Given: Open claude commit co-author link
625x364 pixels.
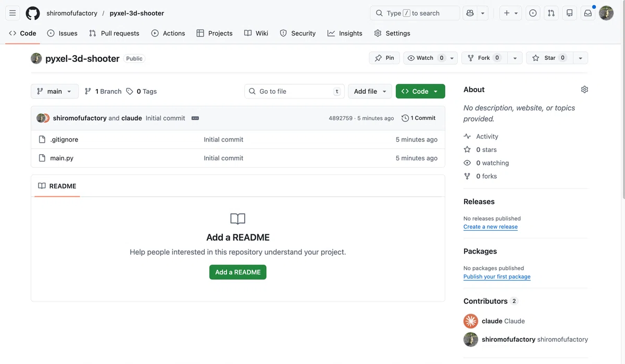Looking at the screenshot, I should pos(132,118).
